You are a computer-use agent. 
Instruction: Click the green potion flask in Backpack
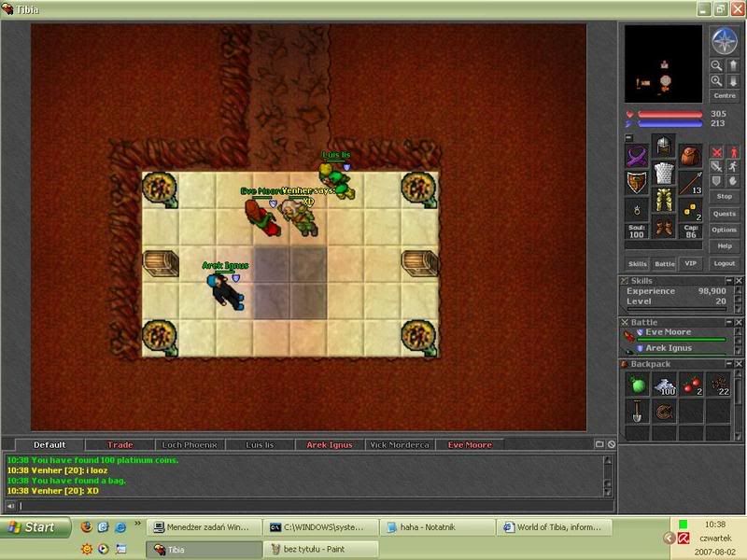pos(638,385)
